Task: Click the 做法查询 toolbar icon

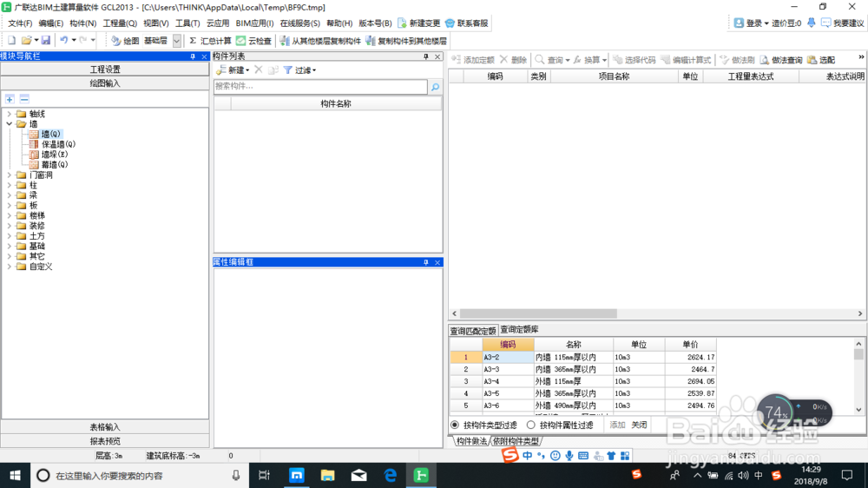Action: (x=765, y=60)
